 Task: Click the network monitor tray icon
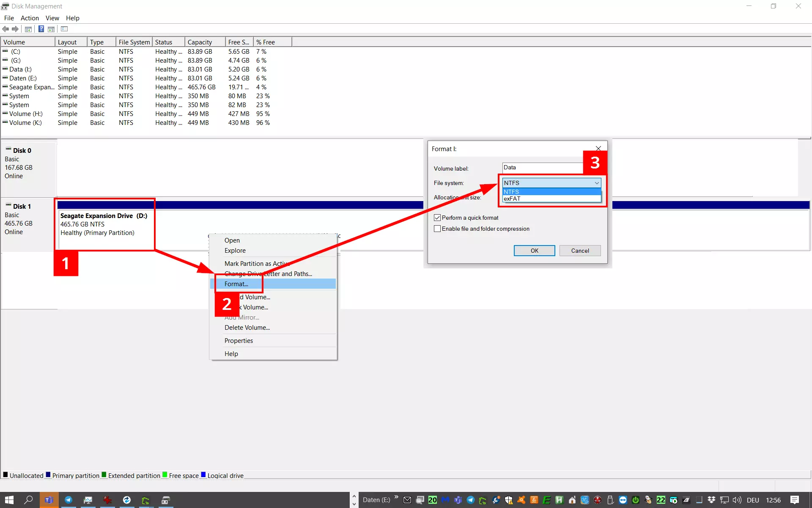pos(724,500)
